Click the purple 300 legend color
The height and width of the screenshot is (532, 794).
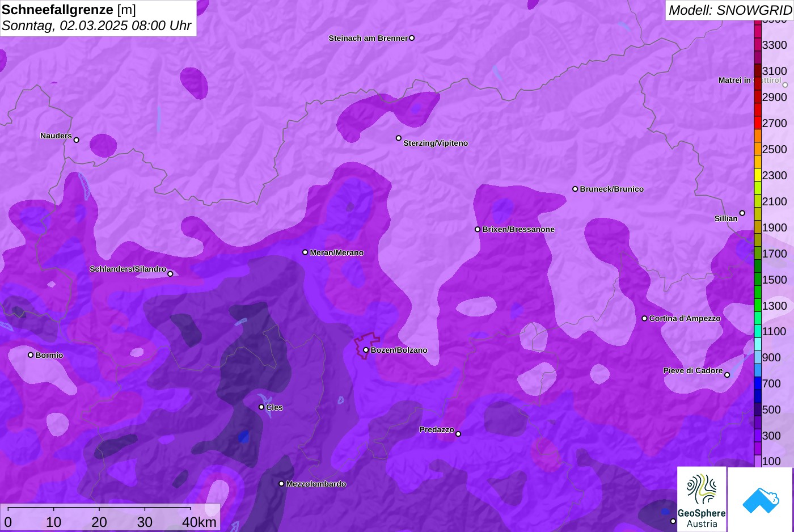[x=758, y=436]
